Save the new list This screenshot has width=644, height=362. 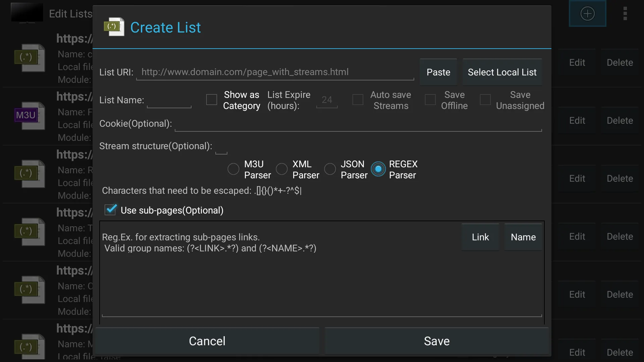(x=437, y=341)
